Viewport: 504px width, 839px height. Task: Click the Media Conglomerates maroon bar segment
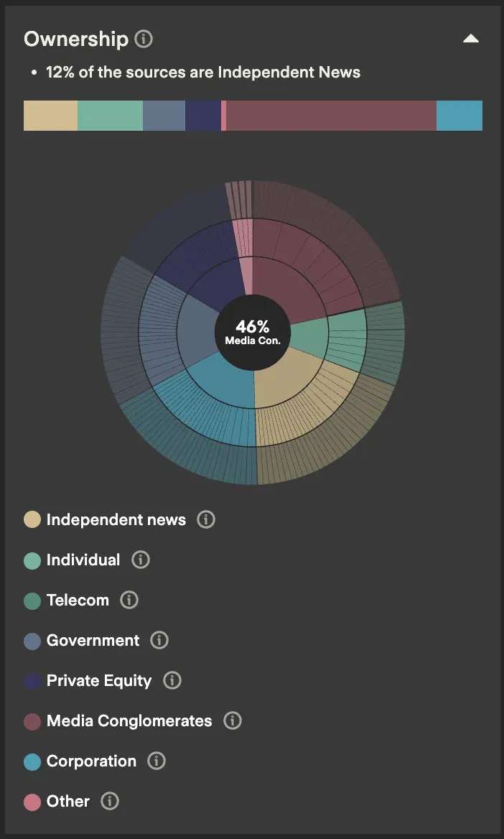click(x=331, y=116)
